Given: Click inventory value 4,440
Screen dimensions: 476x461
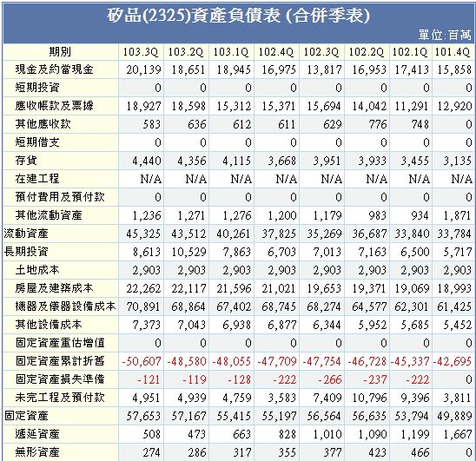Looking at the screenshot, I should pos(147,161).
